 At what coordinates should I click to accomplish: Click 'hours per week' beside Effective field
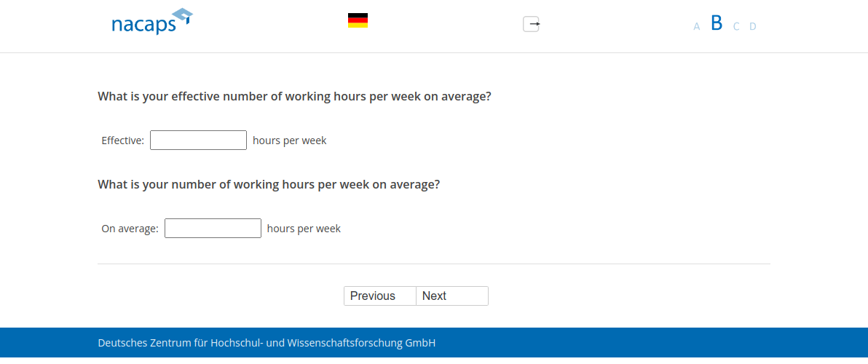point(289,141)
